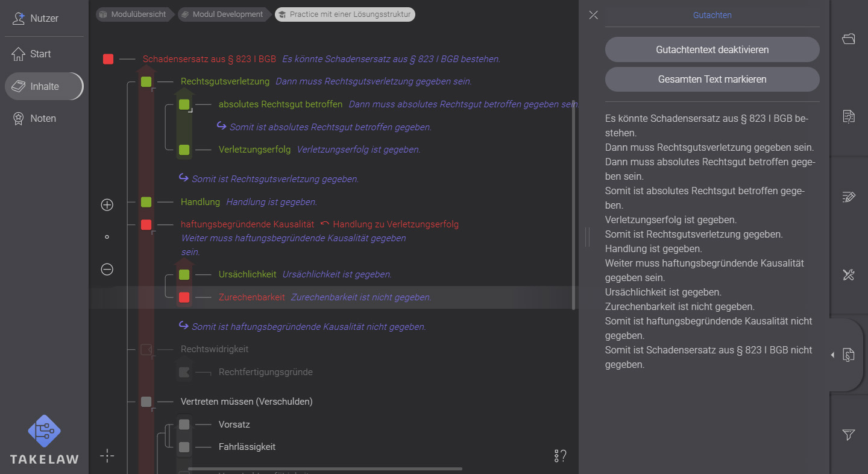Screen dimensions: 868x474
Task: Open the Modulübersicht breadcrumb
Action: 134,14
